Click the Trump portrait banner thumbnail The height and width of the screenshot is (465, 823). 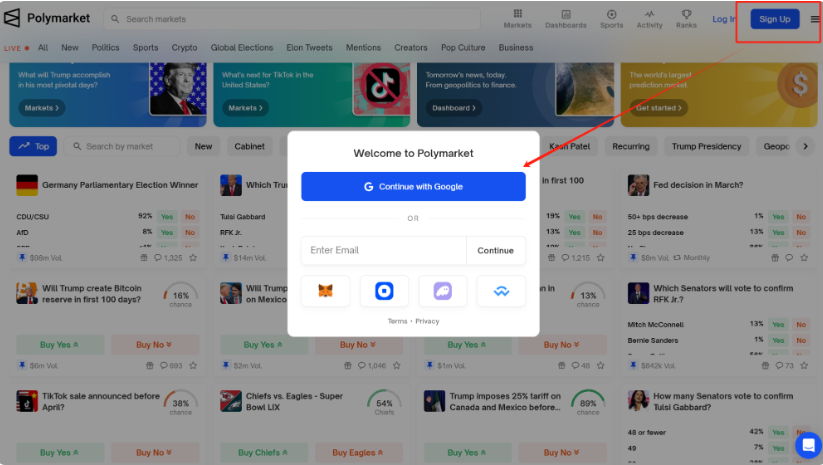pyautogui.click(x=178, y=88)
